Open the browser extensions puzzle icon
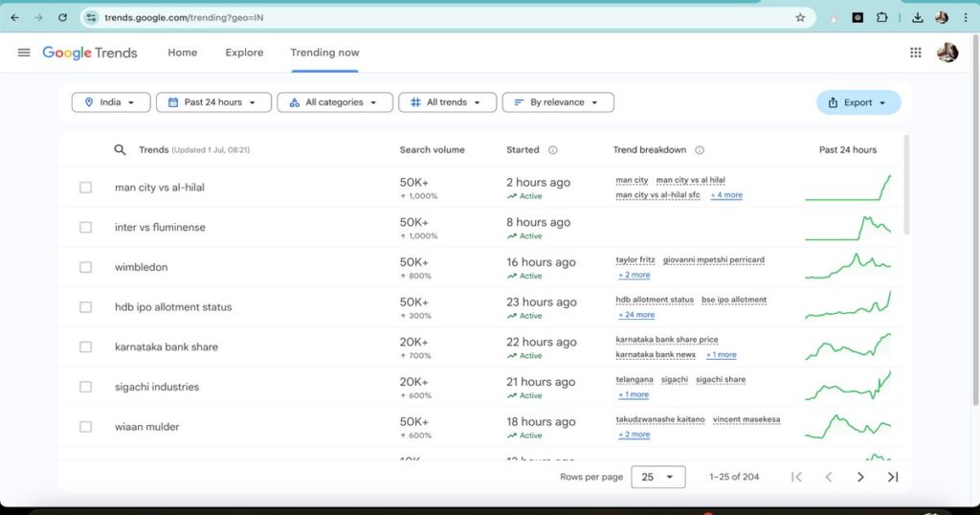The image size is (980, 515). click(x=881, y=17)
